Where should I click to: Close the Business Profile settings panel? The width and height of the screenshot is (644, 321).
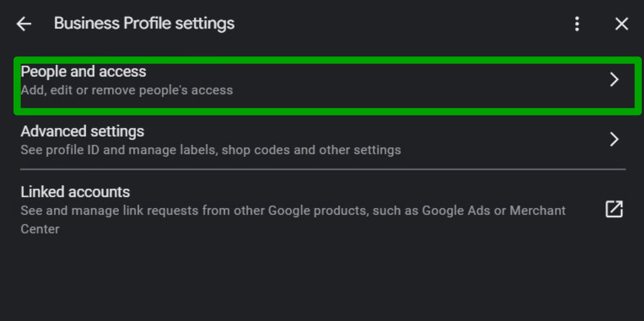(622, 24)
